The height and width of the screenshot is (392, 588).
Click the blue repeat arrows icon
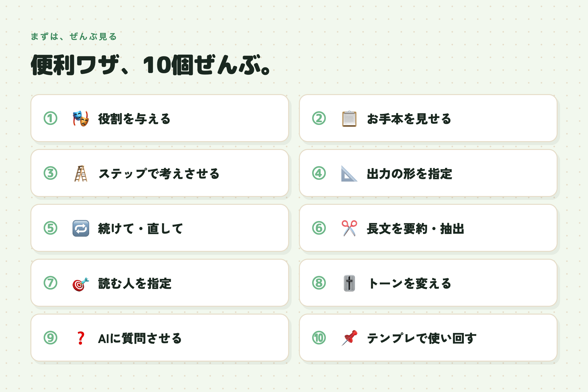click(81, 228)
